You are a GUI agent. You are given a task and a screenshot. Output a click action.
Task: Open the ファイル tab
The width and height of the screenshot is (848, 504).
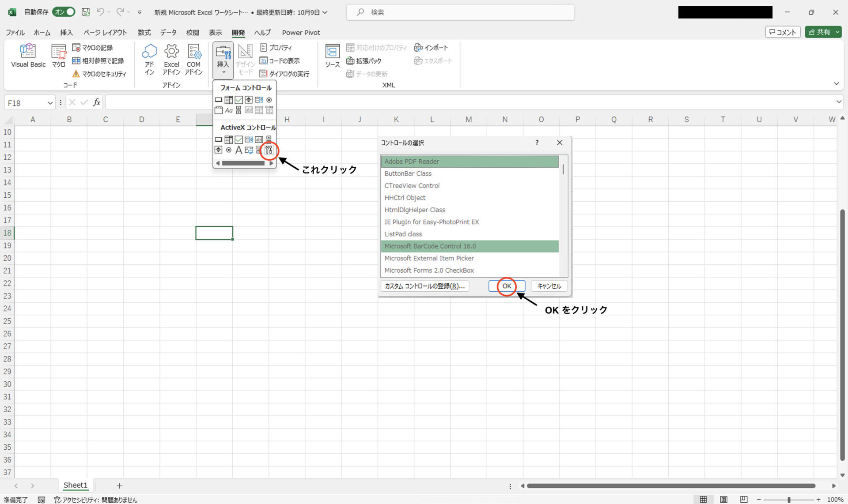point(15,33)
